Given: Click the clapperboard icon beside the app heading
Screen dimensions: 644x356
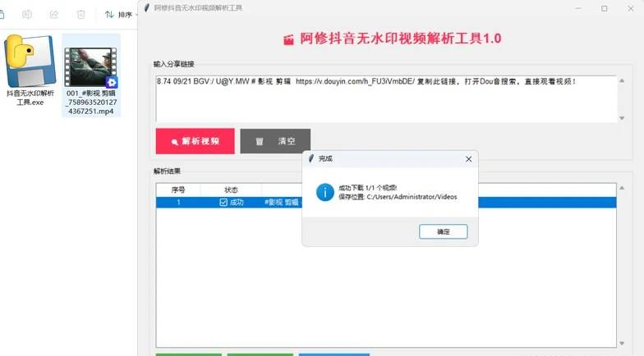Looking at the screenshot, I should [289, 39].
